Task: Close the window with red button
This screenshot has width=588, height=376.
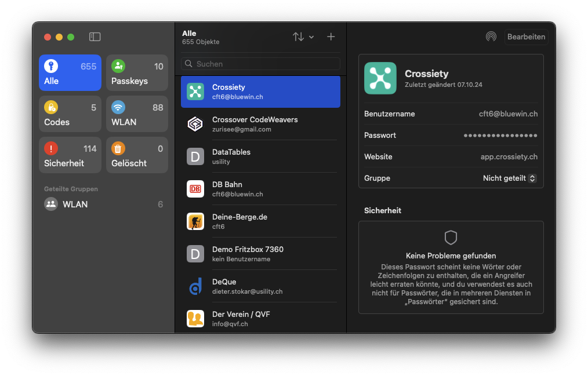Action: [47, 36]
